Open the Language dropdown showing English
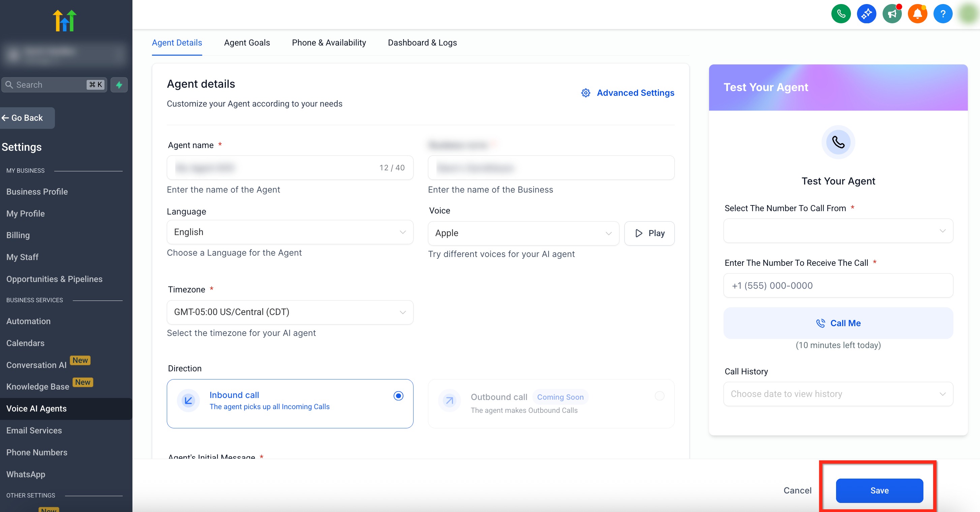980x512 pixels. (289, 232)
